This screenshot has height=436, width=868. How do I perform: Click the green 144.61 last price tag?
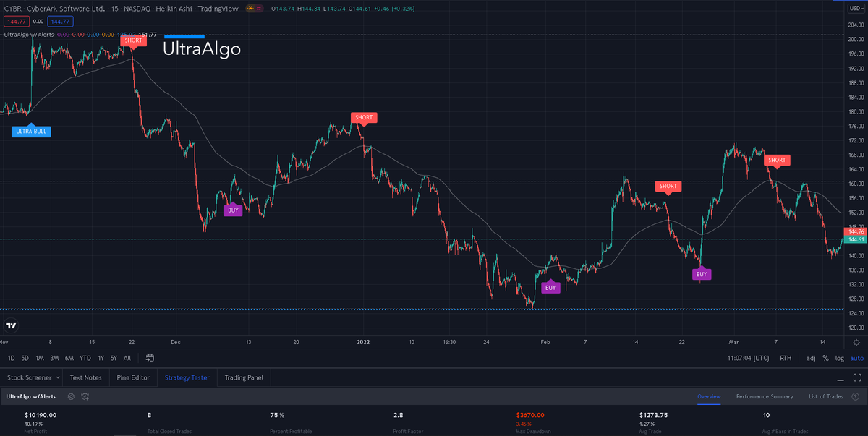click(856, 239)
